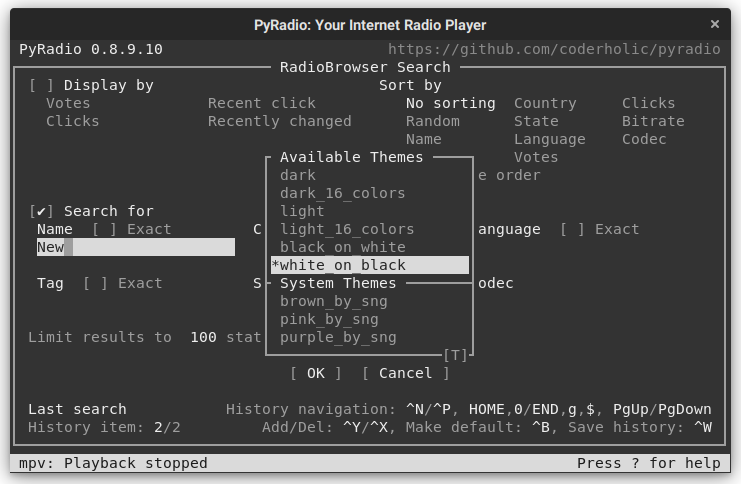Screen dimensions: 741x484
Task: Sort by Clicks in Sort column
Action: tap(648, 104)
